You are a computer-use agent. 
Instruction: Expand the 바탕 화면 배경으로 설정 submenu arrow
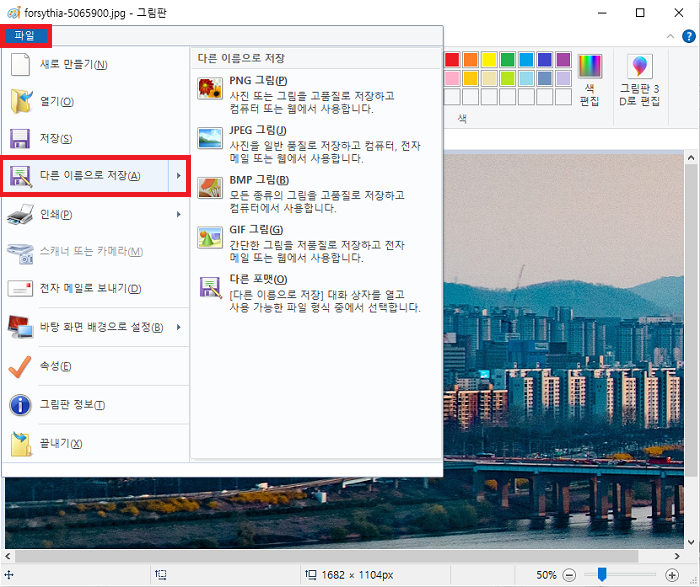tap(179, 327)
